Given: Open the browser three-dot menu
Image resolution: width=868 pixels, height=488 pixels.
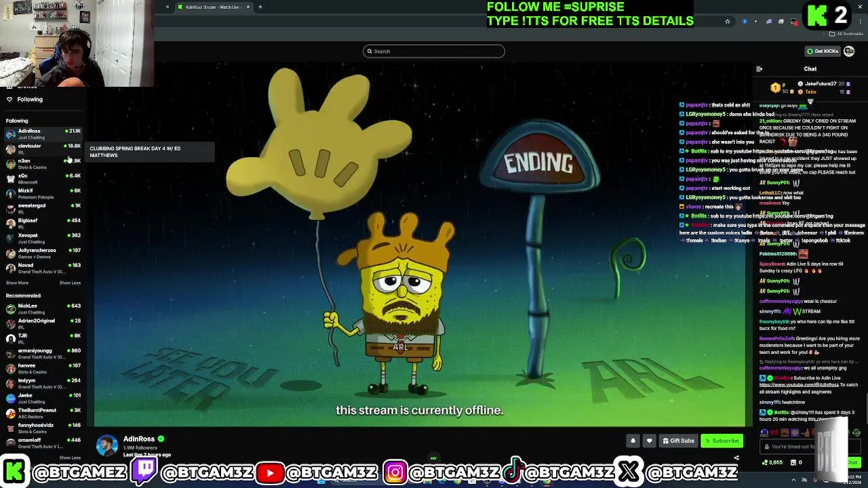Looking at the screenshot, I should tap(861, 22).
